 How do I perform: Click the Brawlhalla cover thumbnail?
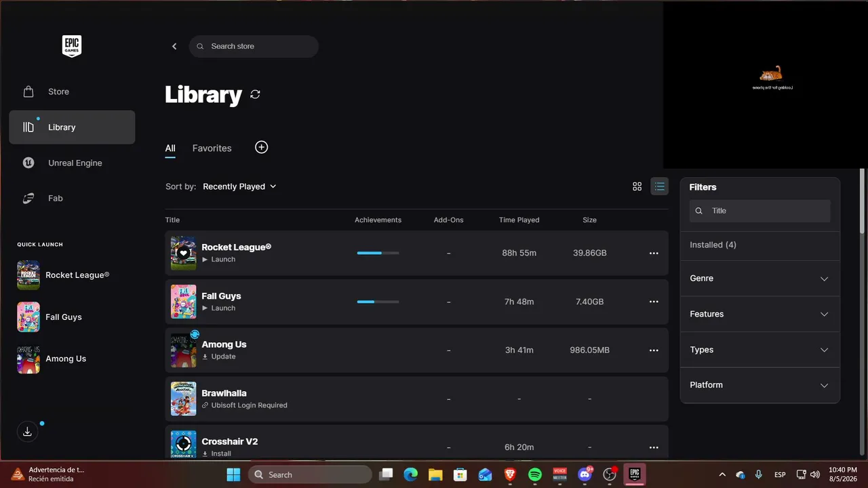[x=183, y=399]
